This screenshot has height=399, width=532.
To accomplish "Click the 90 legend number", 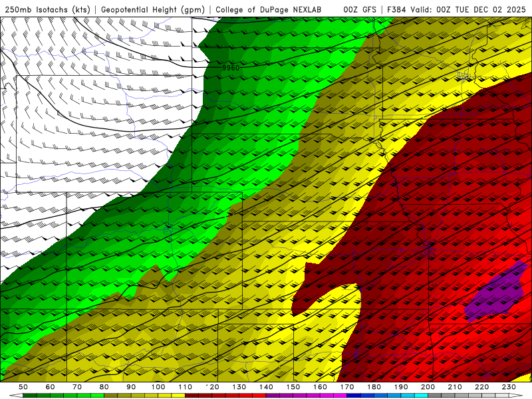I will [x=131, y=387].
